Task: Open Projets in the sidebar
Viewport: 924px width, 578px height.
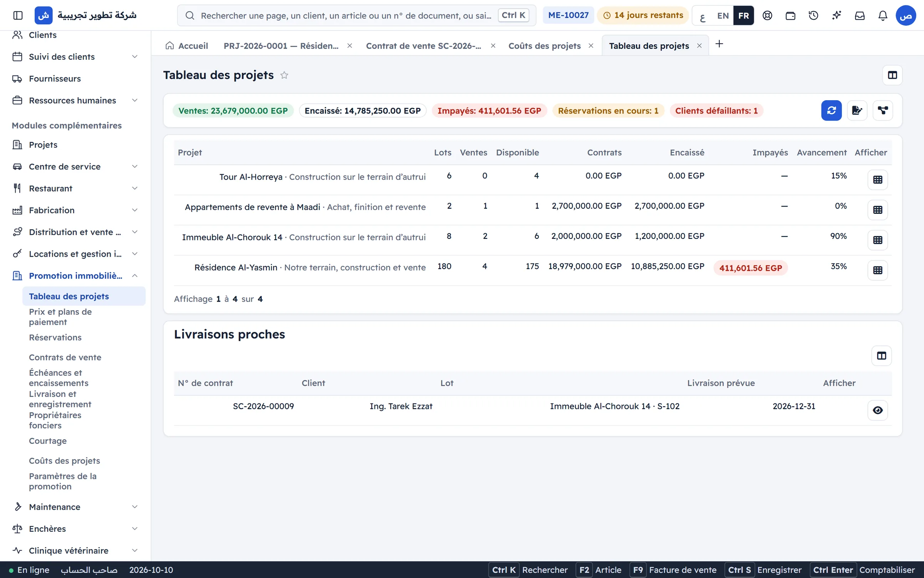Action: point(75,144)
